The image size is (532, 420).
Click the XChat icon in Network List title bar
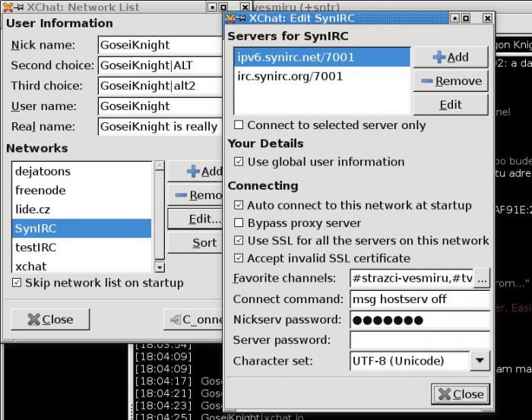[x=8, y=7]
